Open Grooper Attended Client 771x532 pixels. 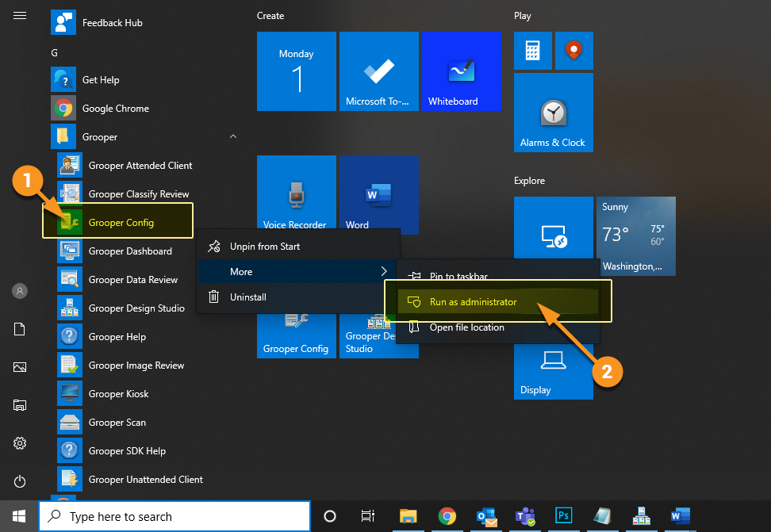[140, 166]
